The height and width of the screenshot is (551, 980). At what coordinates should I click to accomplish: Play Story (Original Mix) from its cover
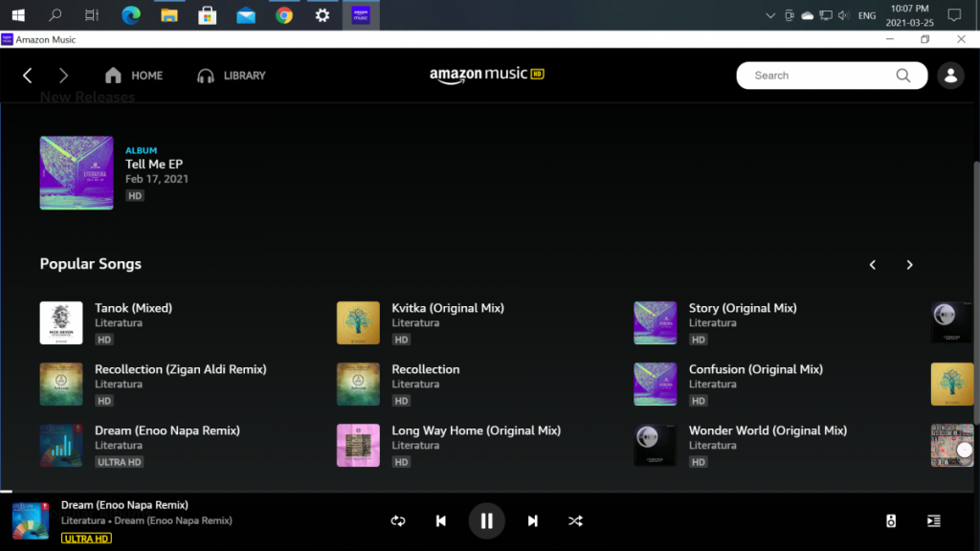click(x=655, y=323)
